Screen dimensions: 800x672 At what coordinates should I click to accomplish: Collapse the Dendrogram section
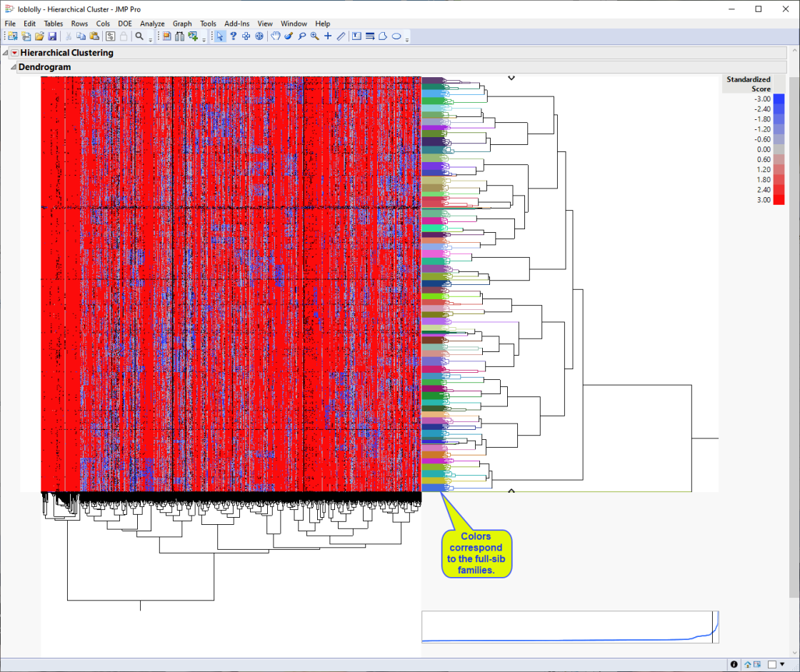coord(13,67)
